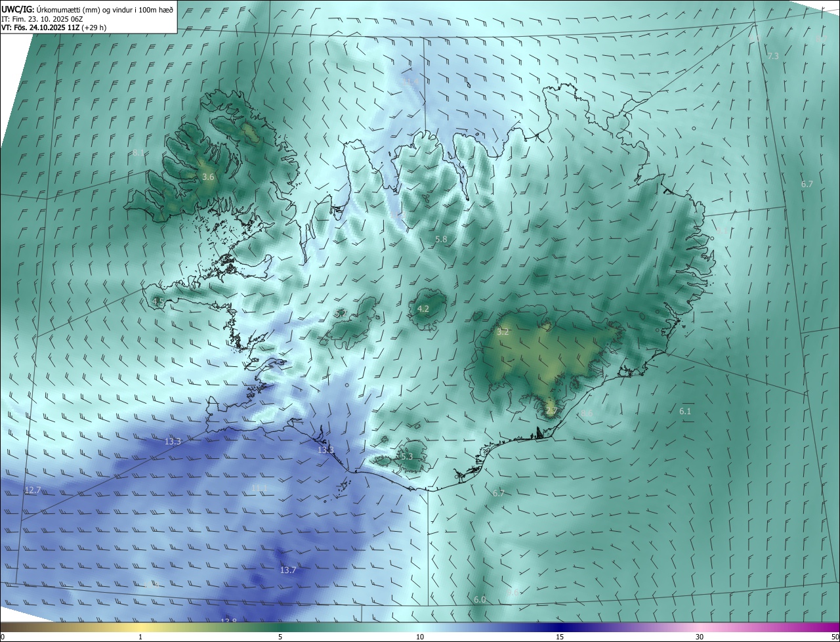Click the '8.6' value off the southeast coast
Viewport: 840px width, 642px height.
[587, 413]
